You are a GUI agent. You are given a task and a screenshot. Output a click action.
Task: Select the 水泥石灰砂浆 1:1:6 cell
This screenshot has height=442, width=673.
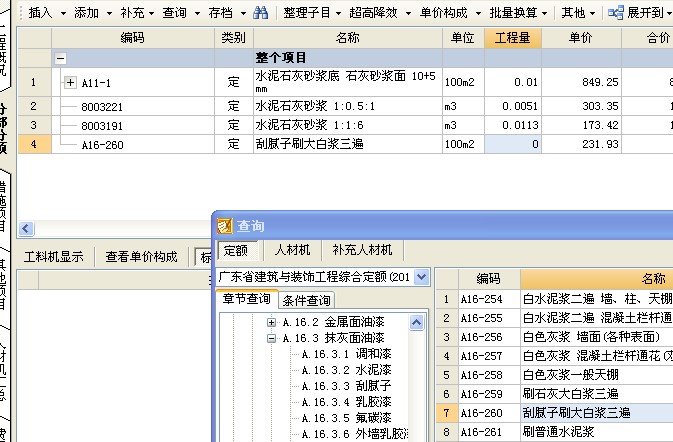coord(348,125)
